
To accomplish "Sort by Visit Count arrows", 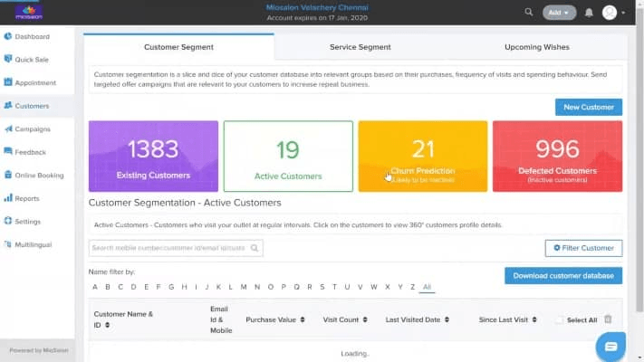I will [365, 319].
